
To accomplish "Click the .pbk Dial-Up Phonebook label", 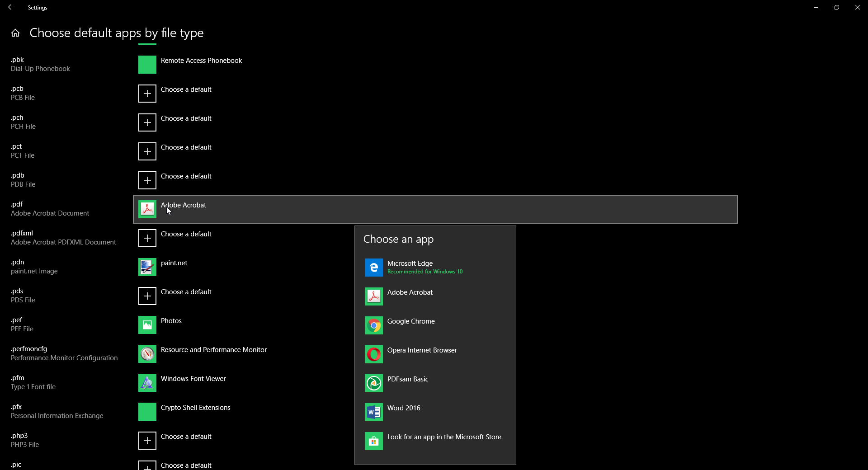I will click(x=40, y=64).
